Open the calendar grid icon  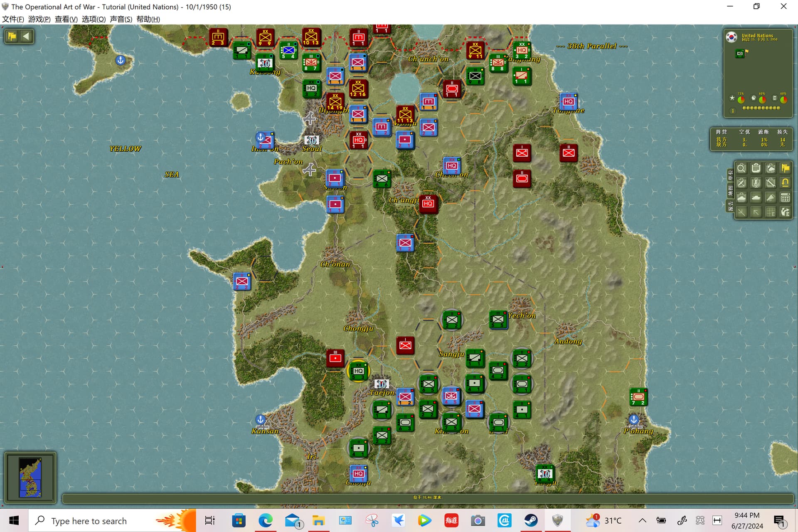(785, 197)
